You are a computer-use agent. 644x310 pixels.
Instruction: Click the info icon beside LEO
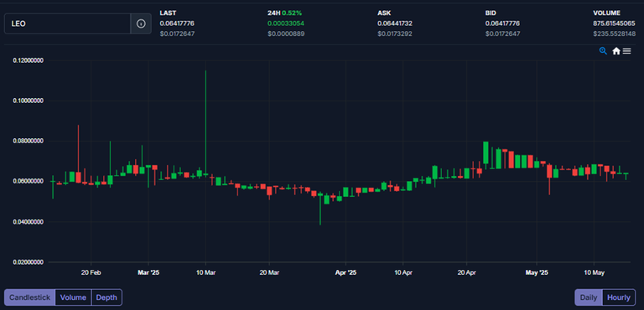[x=141, y=23]
